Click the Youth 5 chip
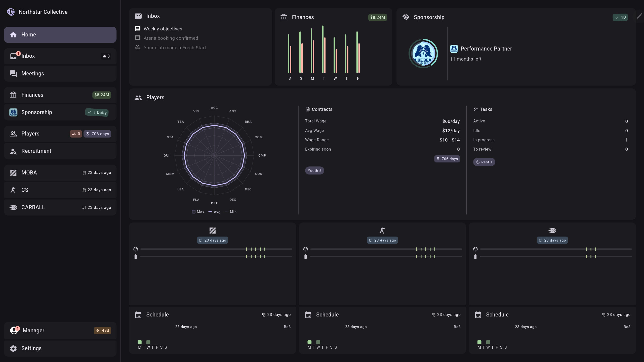Viewport: 644px width, 362px height. coord(314,171)
